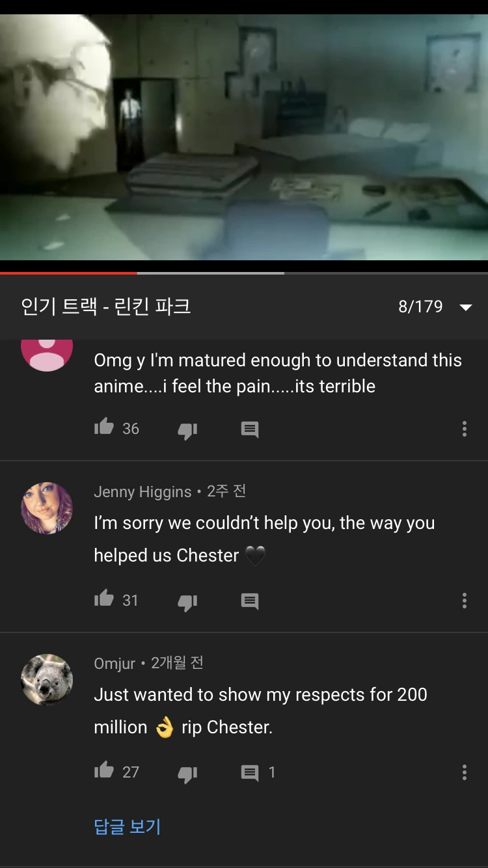Screen dimensions: 488x868
Task: Like Jenny Higgins' comment
Action: pyautogui.click(x=104, y=599)
